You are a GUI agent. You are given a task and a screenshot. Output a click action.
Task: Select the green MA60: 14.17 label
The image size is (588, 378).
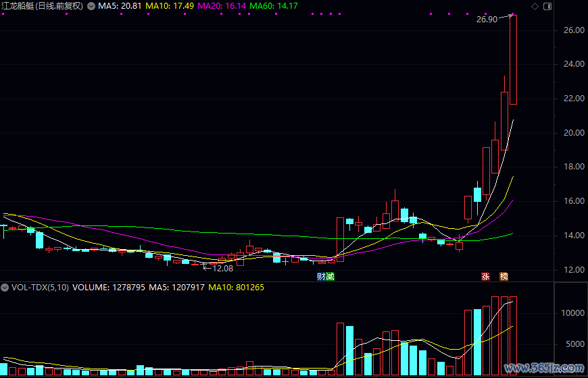pyautogui.click(x=273, y=6)
